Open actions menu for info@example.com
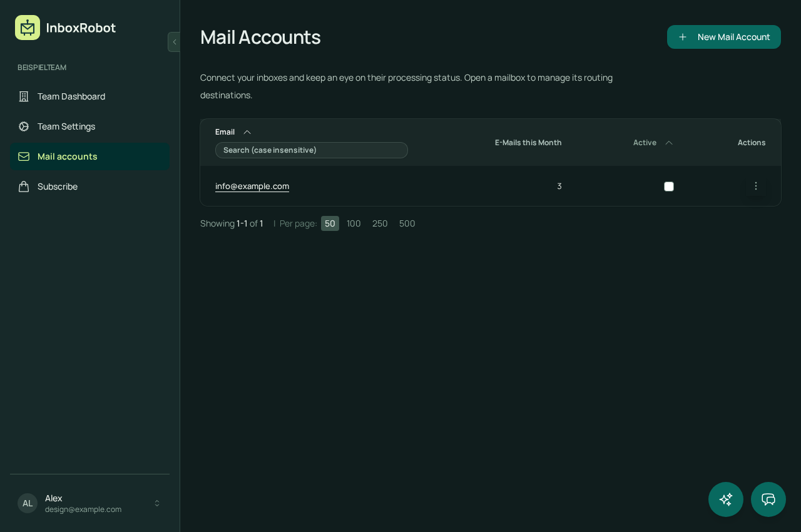 (756, 186)
